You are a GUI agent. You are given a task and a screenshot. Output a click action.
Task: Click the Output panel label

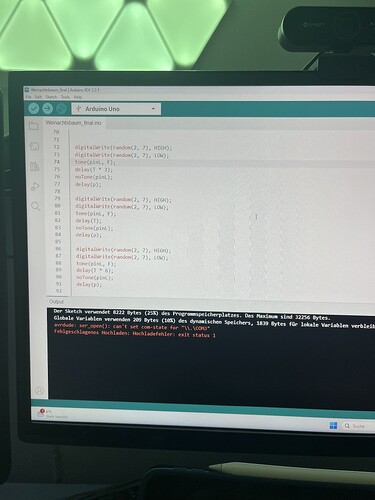click(56, 302)
